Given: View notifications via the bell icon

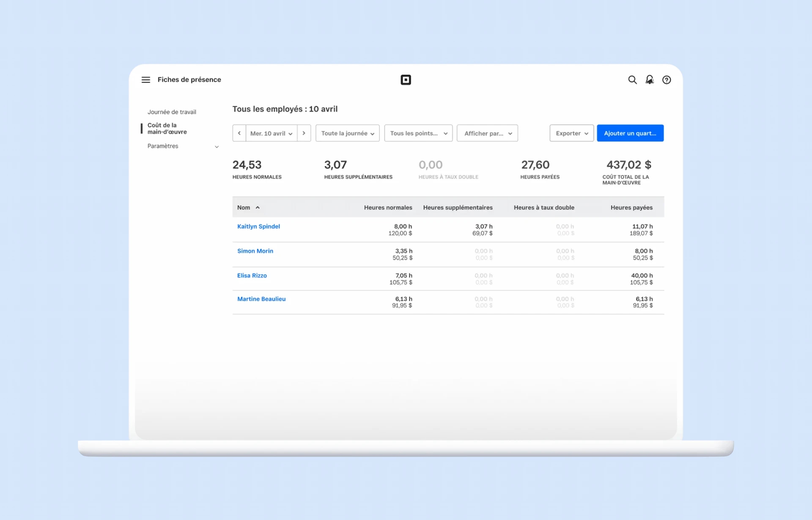Looking at the screenshot, I should click(x=649, y=80).
